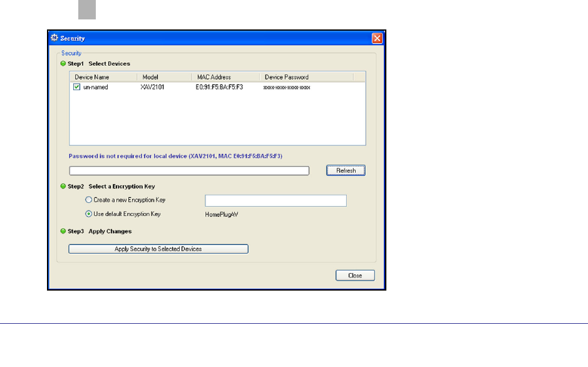Viewport: 588px width, 367px height.
Task: Click the un-named device name text
Action: 96,87
